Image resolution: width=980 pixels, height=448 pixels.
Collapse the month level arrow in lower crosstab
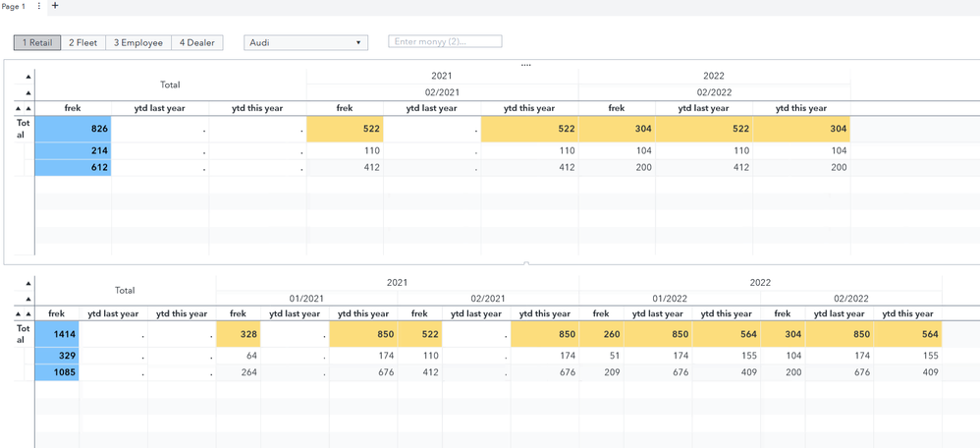(28, 299)
